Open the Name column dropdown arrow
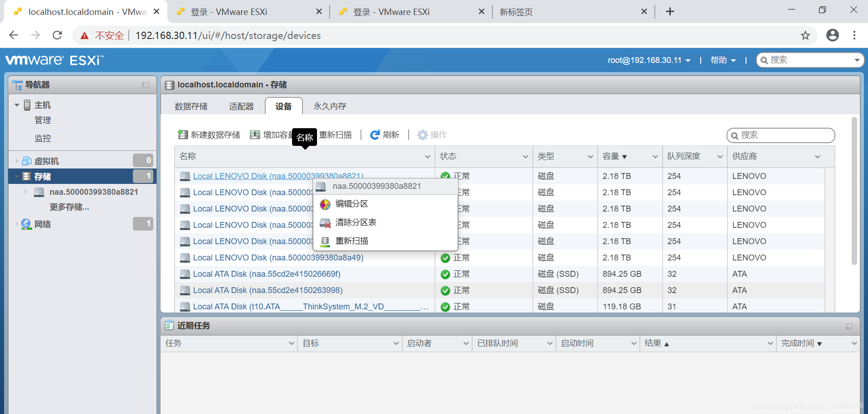The width and height of the screenshot is (868, 414). pyautogui.click(x=427, y=157)
